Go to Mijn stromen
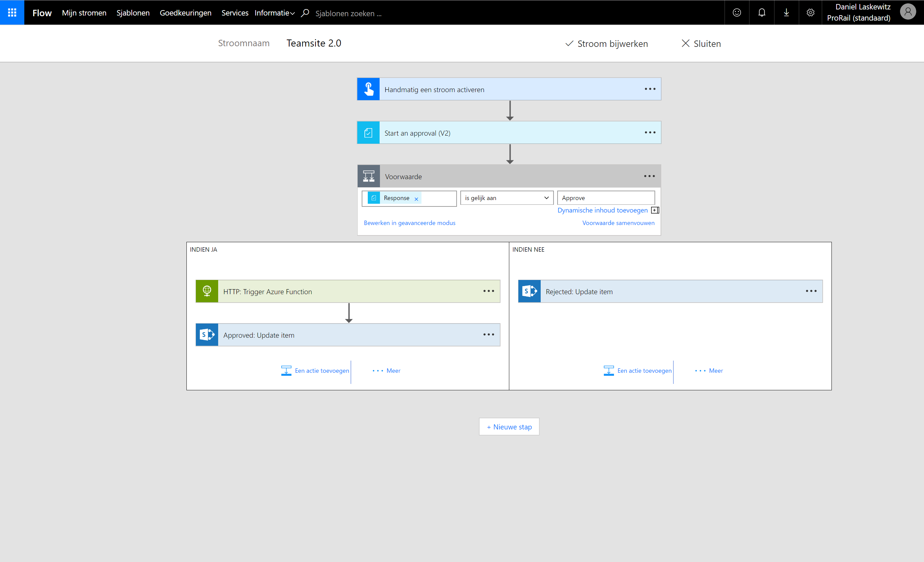Viewport: 924px width, 562px height. click(x=84, y=13)
